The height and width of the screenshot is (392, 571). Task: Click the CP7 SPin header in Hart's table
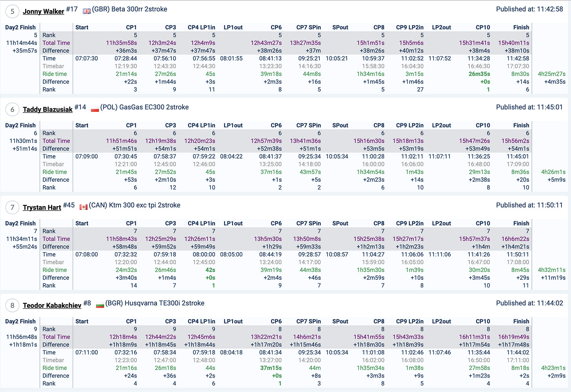[x=308, y=224]
